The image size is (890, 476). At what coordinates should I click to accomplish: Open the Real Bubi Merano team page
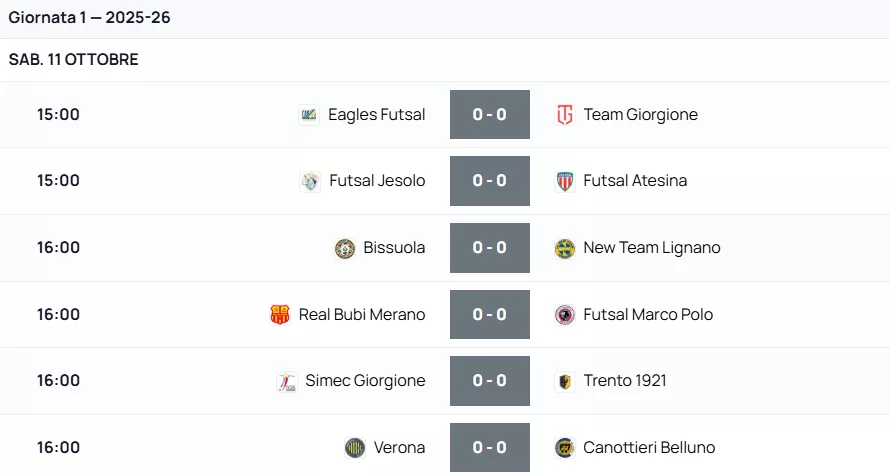coord(362,315)
